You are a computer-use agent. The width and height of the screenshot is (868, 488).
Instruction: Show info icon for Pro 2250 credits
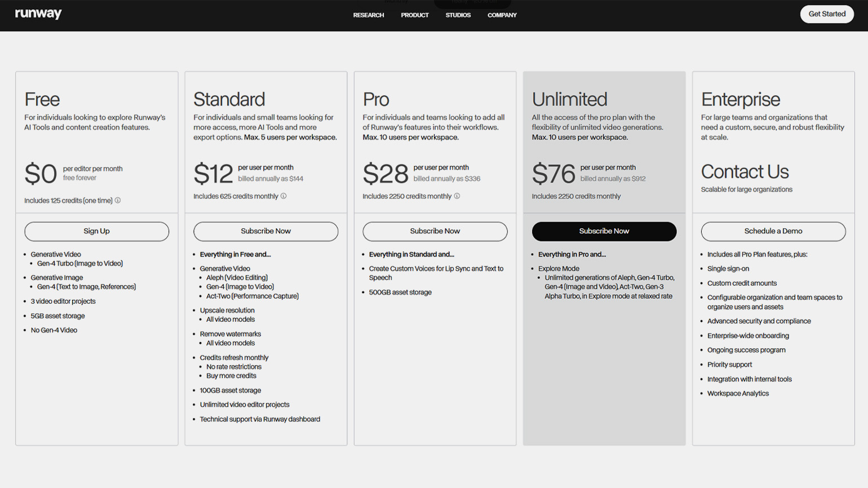click(x=457, y=196)
